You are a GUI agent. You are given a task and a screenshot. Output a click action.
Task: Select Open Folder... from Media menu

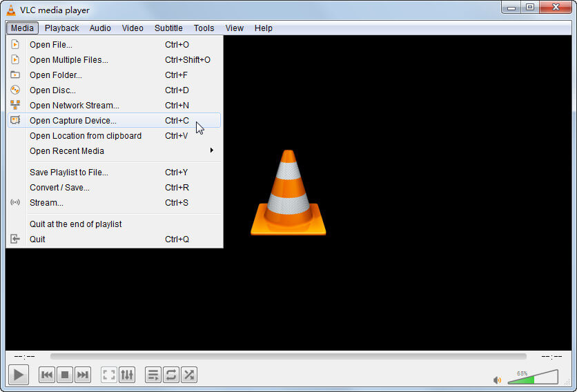click(x=114, y=75)
